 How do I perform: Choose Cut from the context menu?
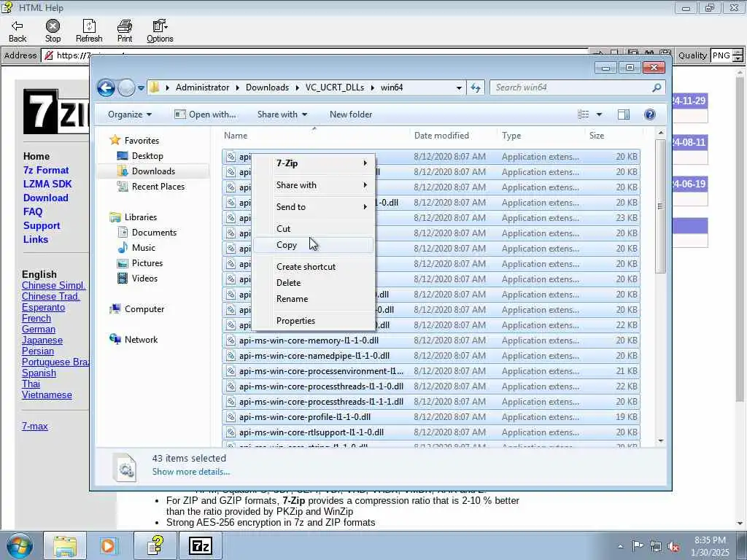click(314, 229)
